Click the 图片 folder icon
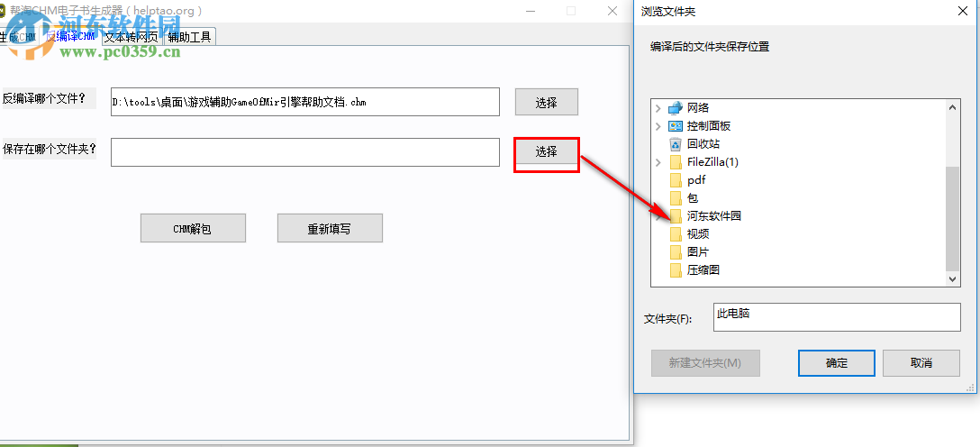Screen dimensions: 980x447 click(x=675, y=252)
